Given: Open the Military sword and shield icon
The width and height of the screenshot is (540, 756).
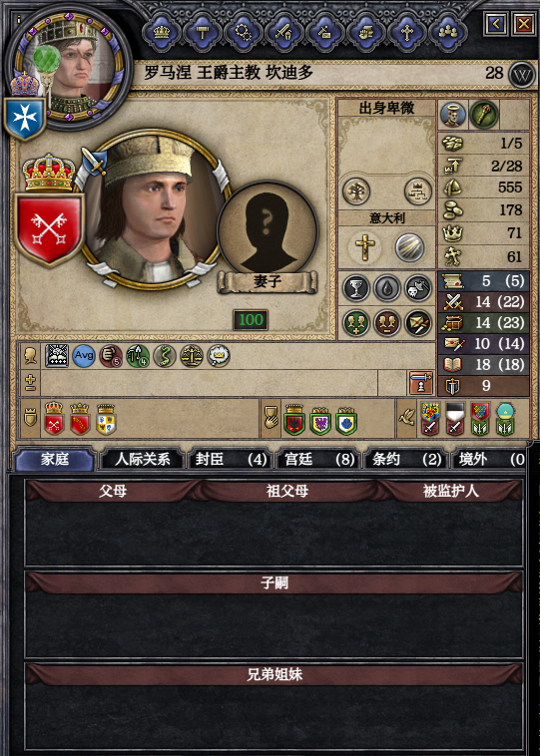Looking at the screenshot, I should [284, 32].
